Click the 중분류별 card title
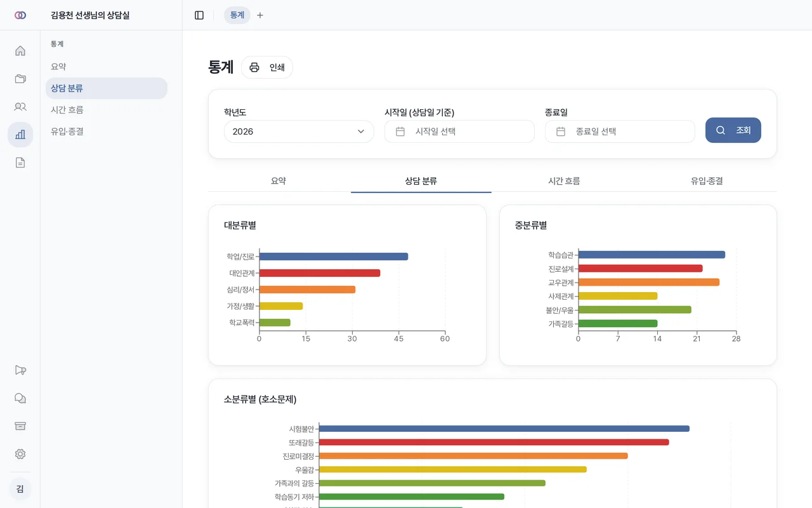812x508 pixels. pyautogui.click(x=531, y=225)
